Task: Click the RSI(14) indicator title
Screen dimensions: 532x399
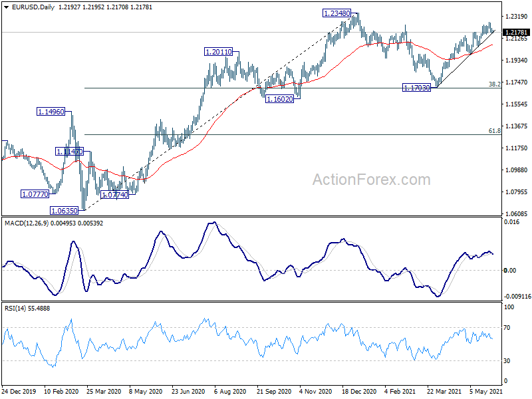Action: pyautogui.click(x=13, y=309)
